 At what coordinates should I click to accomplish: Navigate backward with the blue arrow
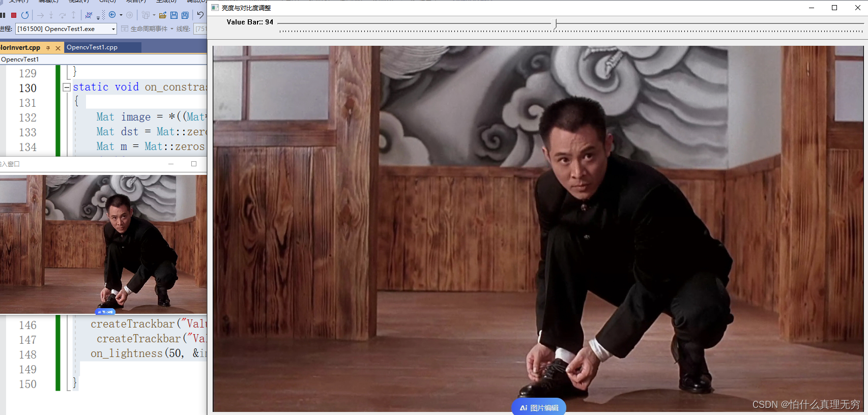pyautogui.click(x=112, y=15)
